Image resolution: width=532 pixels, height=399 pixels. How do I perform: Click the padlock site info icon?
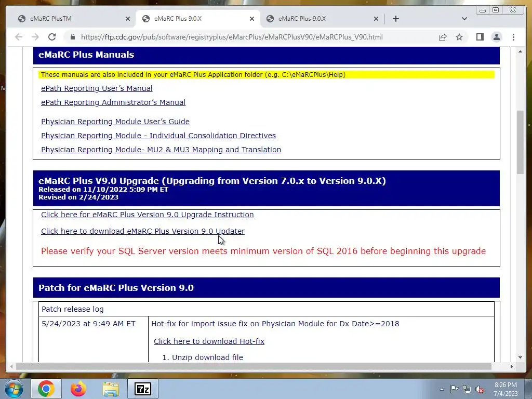tap(72, 37)
